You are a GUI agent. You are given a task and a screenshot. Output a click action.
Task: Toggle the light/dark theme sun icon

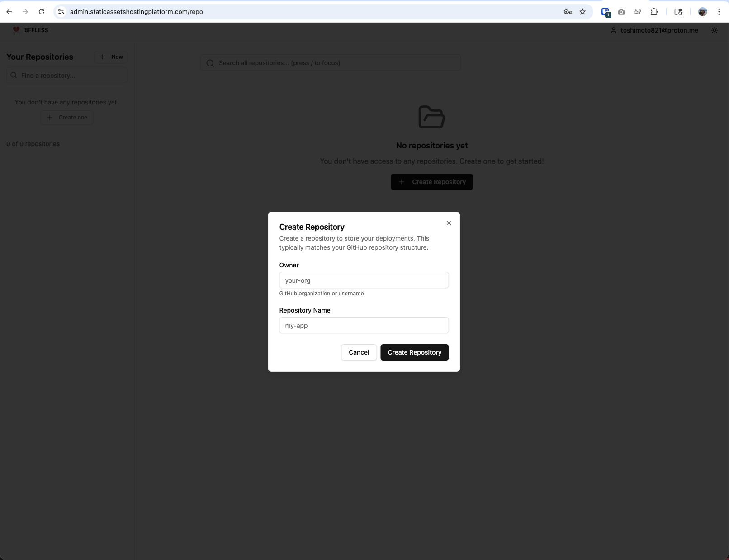point(715,30)
